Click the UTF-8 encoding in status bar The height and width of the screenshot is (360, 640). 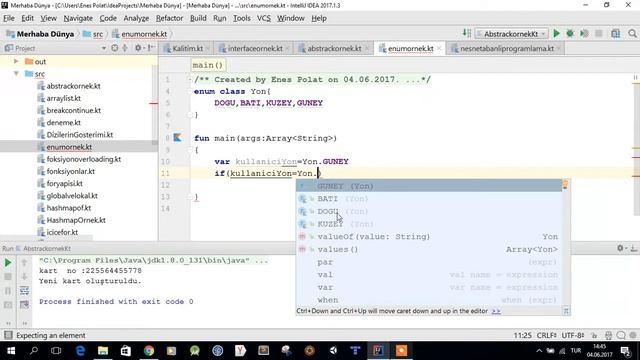click(573, 335)
